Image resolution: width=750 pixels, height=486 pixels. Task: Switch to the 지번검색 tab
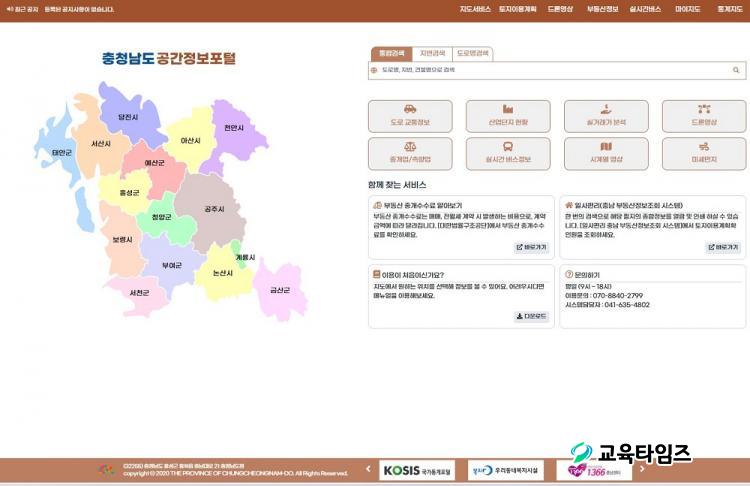tap(432, 54)
